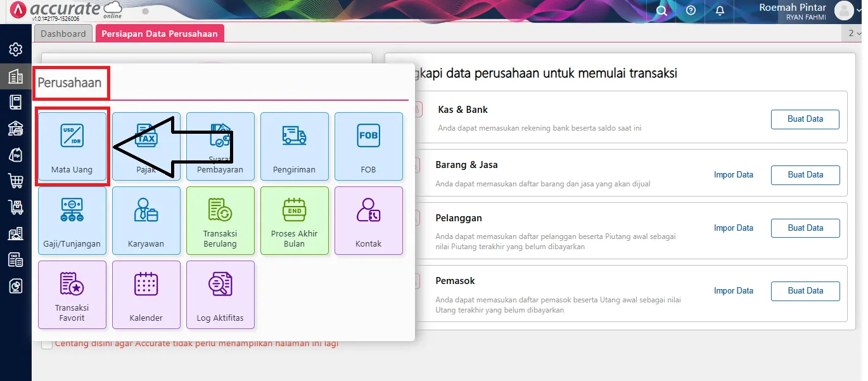Click the search magnifier icon

coord(661,11)
